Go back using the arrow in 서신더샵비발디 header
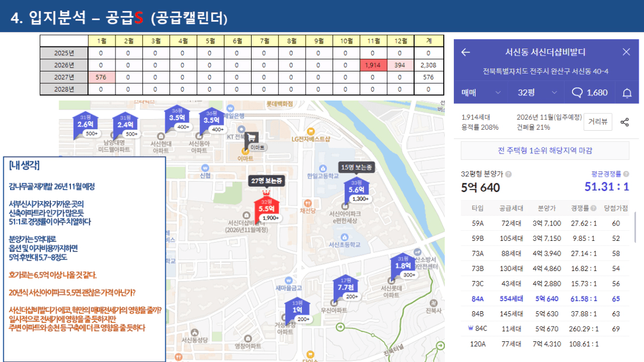 466,52
